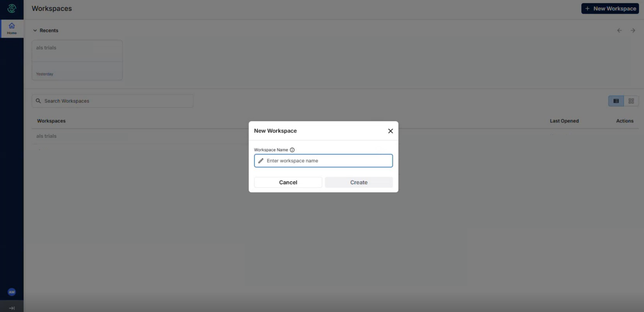
Task: Cancel the new workspace dialog
Action: (x=288, y=182)
